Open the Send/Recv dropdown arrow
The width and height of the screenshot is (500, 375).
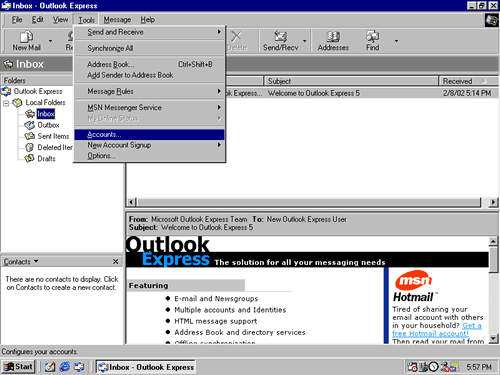pos(304,41)
